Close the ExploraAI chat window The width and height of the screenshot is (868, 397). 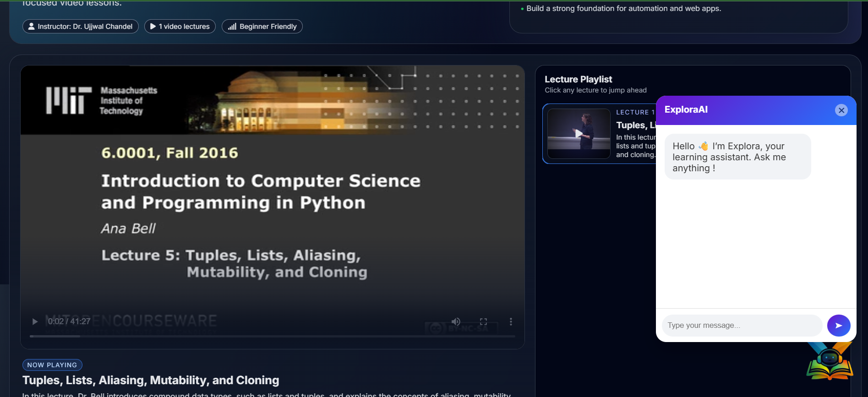click(x=841, y=110)
